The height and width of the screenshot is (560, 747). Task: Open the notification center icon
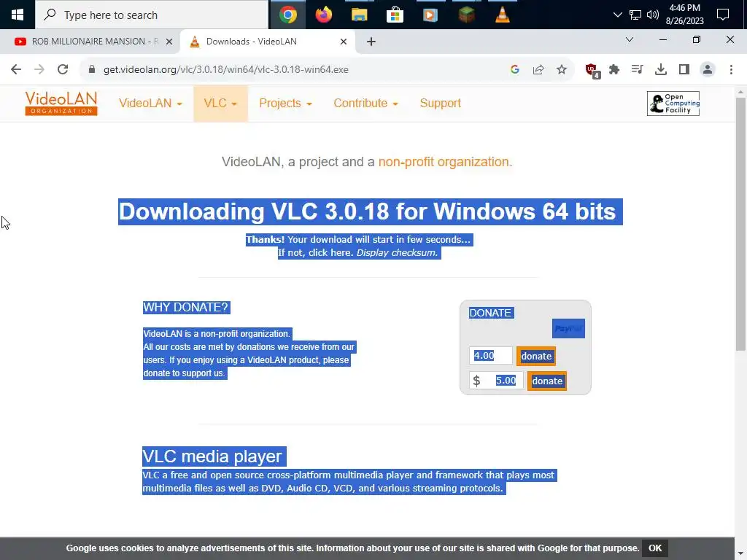[x=723, y=15]
